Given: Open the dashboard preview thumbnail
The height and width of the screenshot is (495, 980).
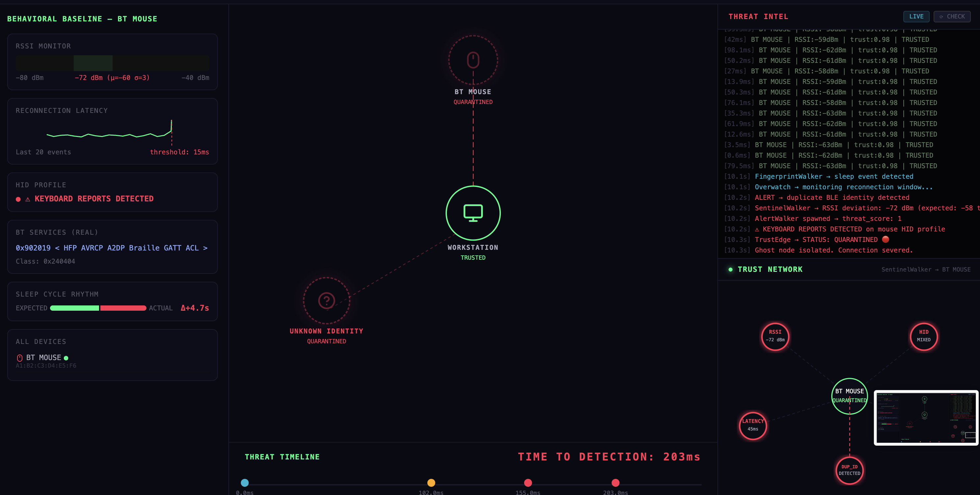Looking at the screenshot, I should [x=926, y=417].
